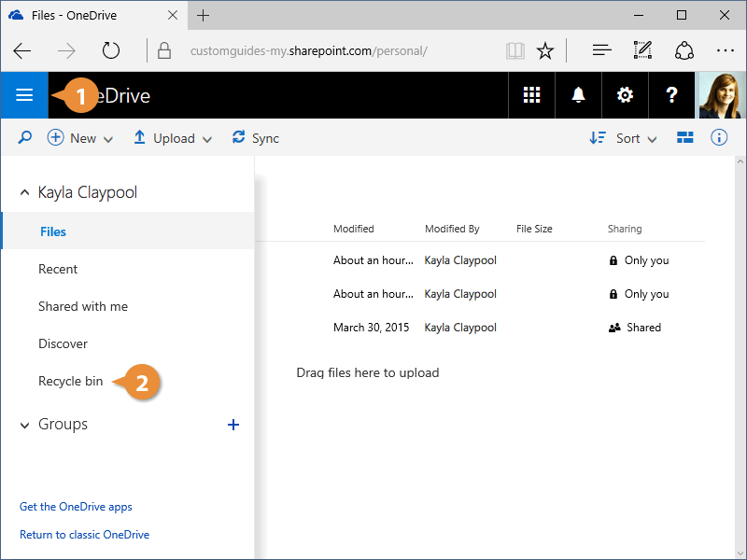
Task: Open the New dropdown menu
Action: coord(80,138)
